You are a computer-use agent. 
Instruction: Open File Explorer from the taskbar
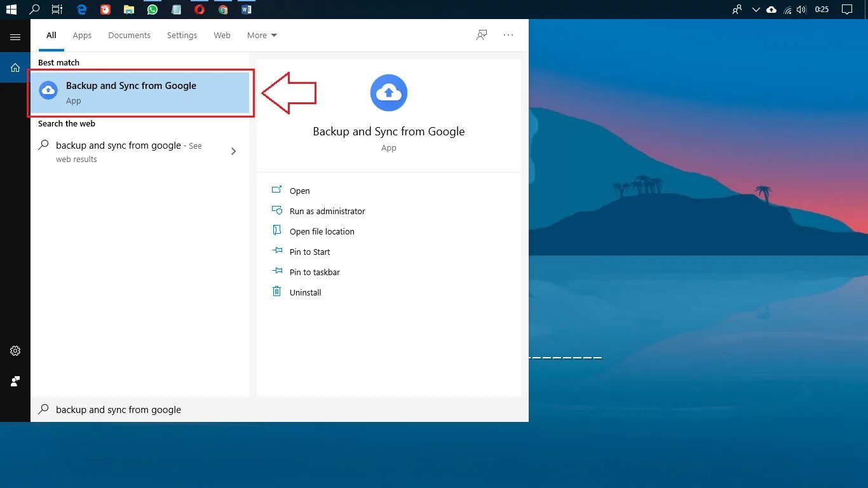129,10
